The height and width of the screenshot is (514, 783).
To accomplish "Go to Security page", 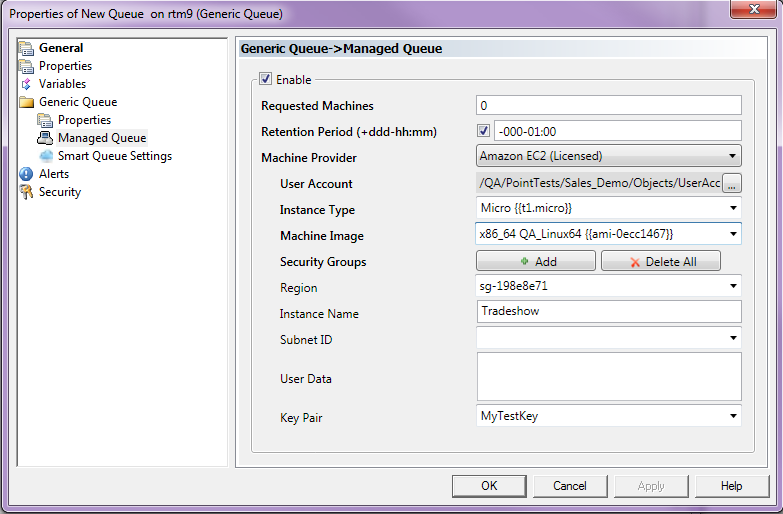I will point(60,192).
